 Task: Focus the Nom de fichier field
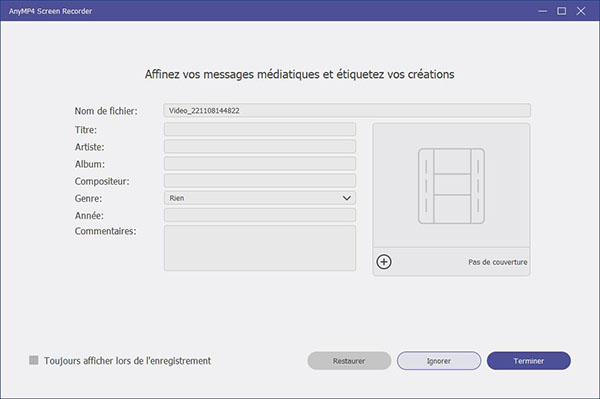point(347,110)
